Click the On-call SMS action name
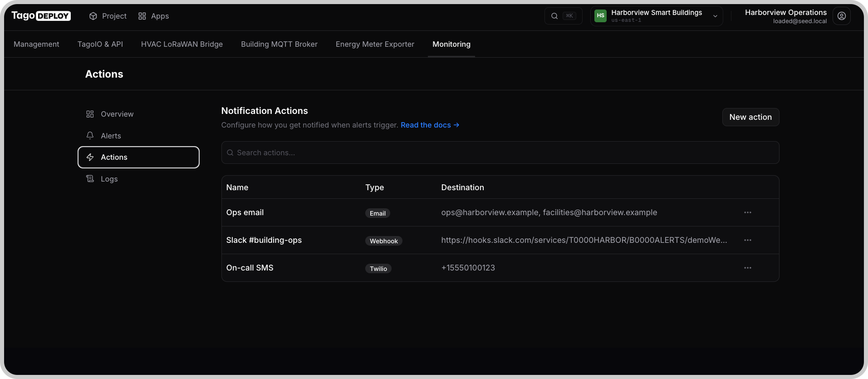Screen dimensions: 868x379 250,268
